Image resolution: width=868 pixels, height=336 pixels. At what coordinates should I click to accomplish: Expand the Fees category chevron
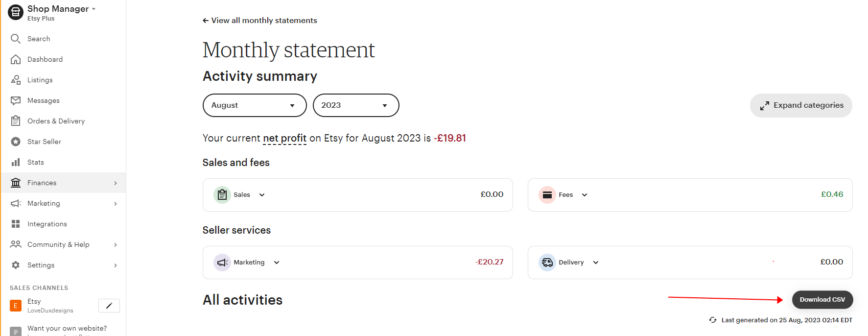click(x=585, y=195)
